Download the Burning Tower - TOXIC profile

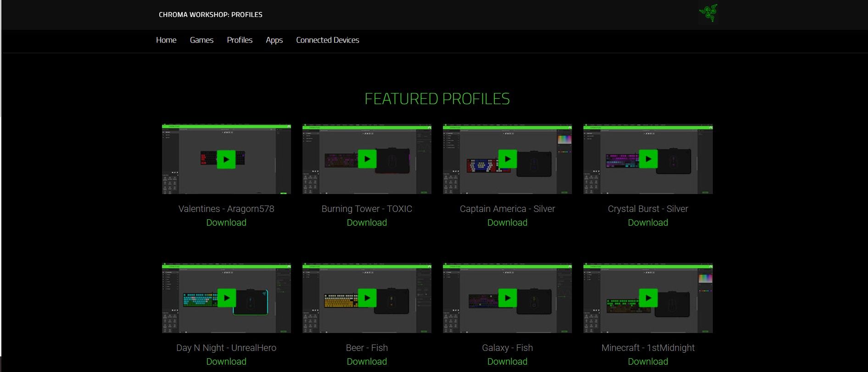coord(367,222)
